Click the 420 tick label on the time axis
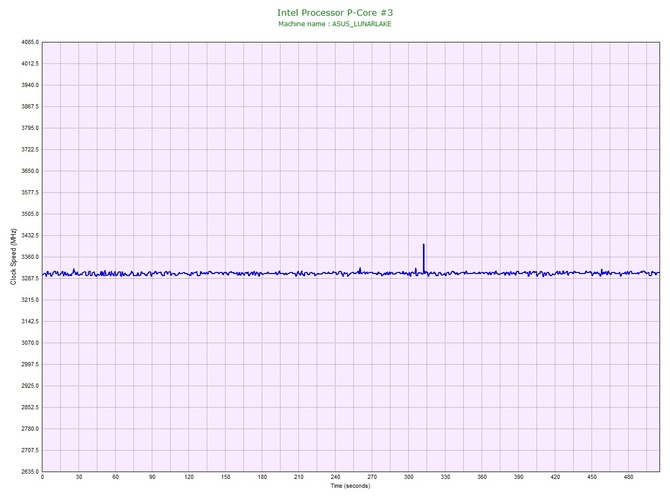Image resolution: width=670 pixels, height=503 pixels. click(555, 477)
